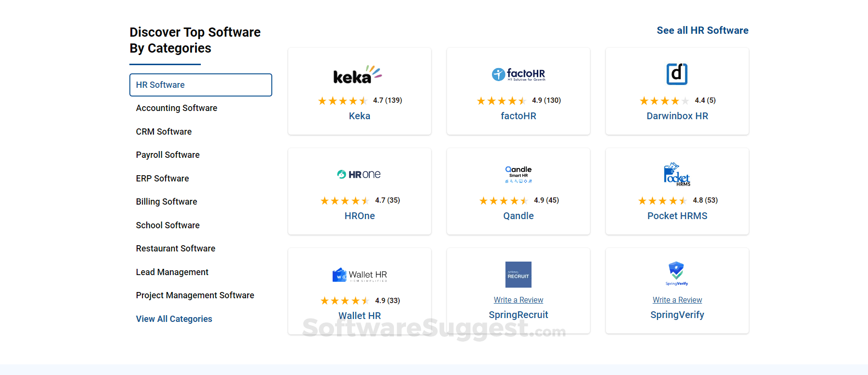Click the Pocket HRMS logo icon
This screenshot has height=375, width=868.
(x=677, y=174)
